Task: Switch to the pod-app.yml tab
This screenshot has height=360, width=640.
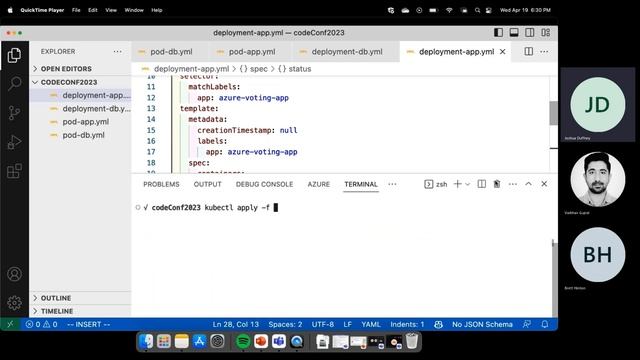Action: point(251,51)
